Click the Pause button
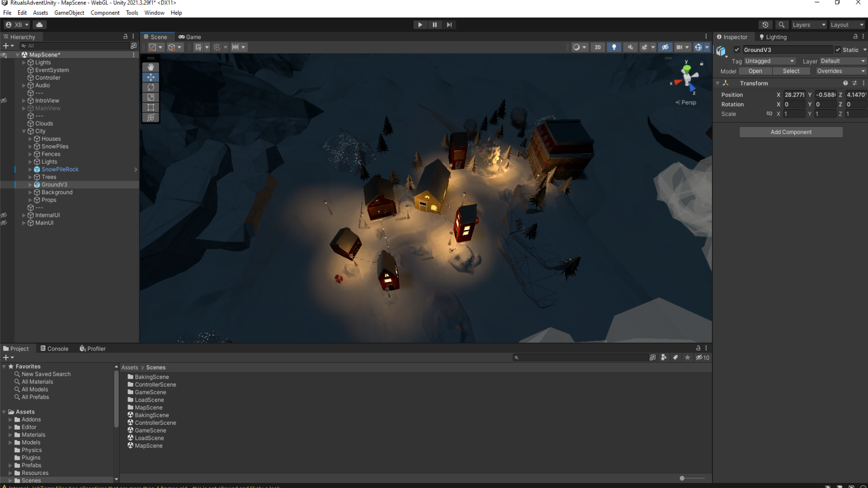Screen dimensions: 868x488 pyautogui.click(x=434, y=25)
